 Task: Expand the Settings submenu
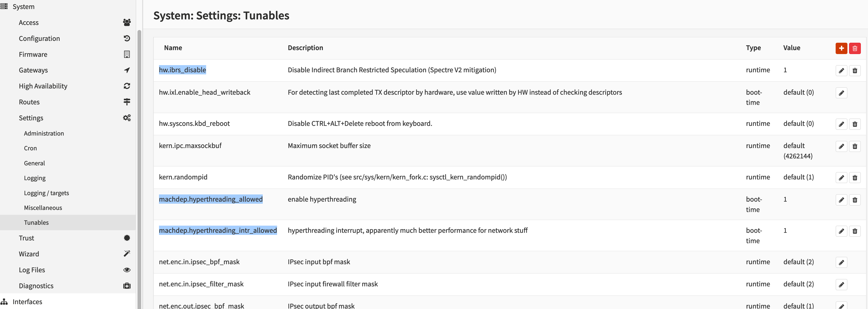(31, 118)
